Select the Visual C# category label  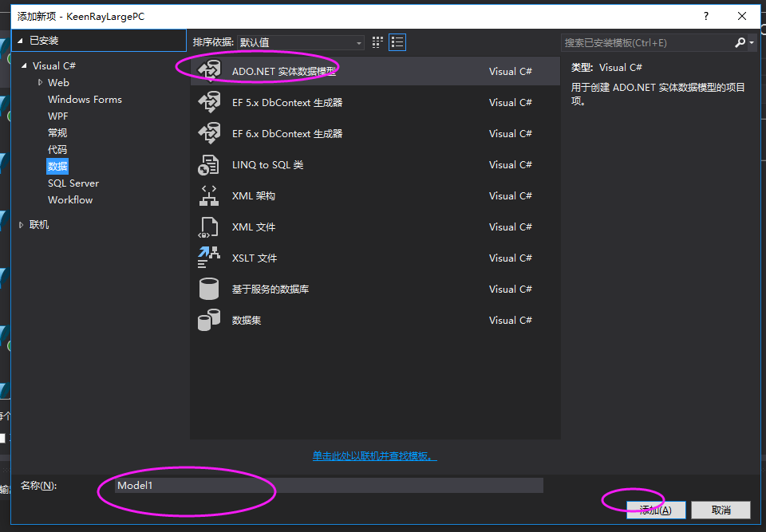pyautogui.click(x=54, y=65)
